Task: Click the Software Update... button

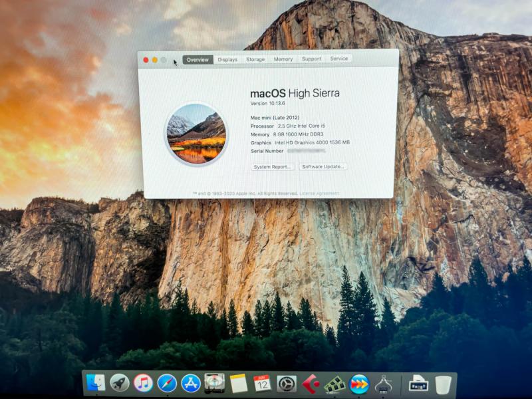Action: click(x=323, y=167)
